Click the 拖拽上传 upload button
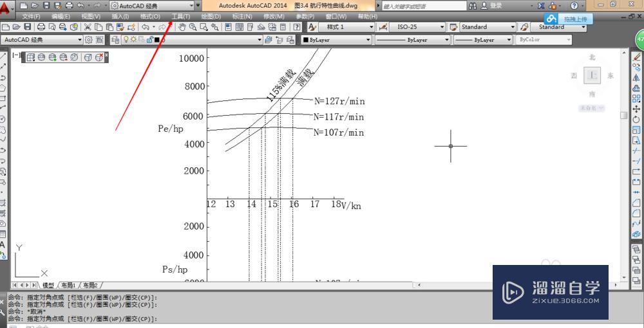 (569, 19)
